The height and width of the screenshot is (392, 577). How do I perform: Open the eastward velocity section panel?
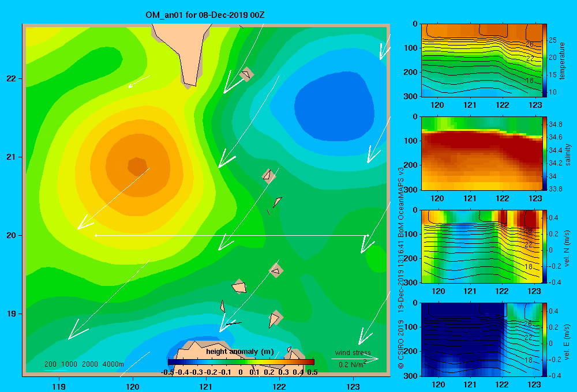[x=481, y=340]
